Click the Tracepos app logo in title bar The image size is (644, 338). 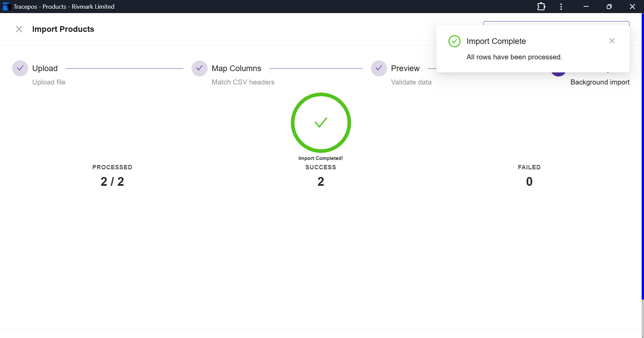[7, 7]
